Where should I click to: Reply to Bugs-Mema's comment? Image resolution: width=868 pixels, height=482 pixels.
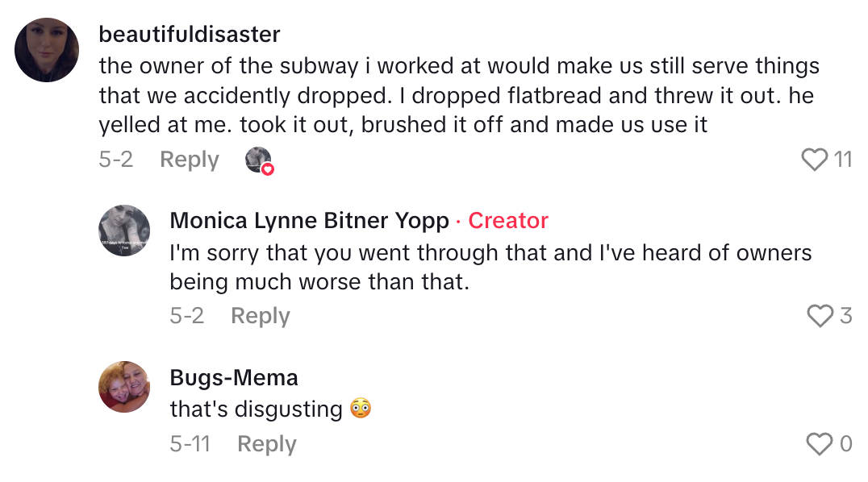point(266,443)
